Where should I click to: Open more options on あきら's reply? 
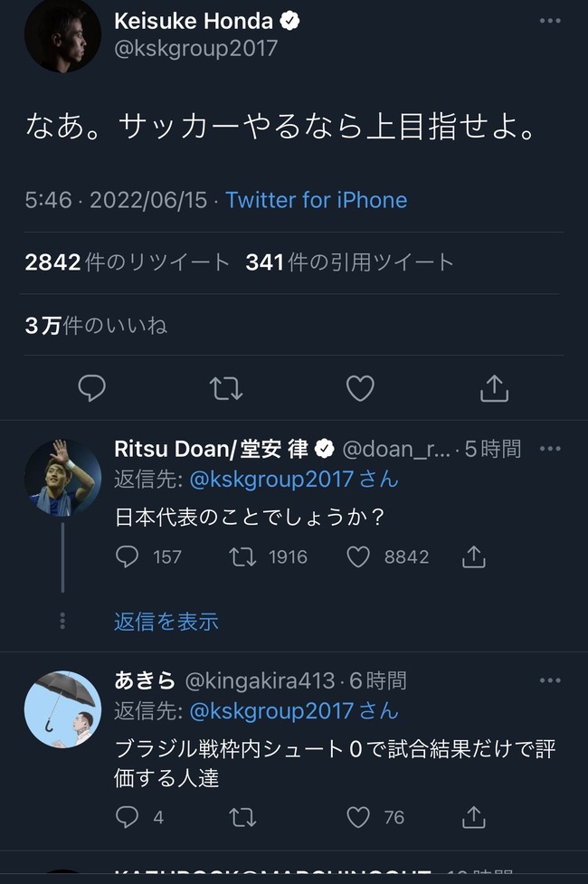coord(549,680)
